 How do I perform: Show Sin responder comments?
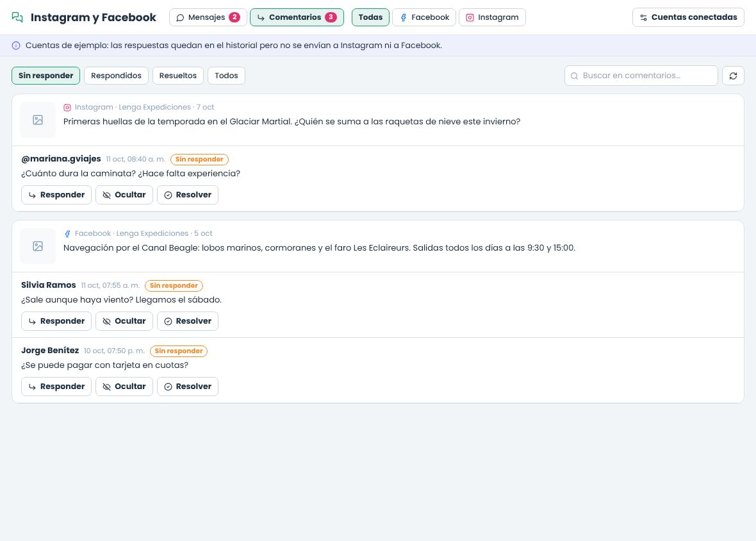(45, 76)
